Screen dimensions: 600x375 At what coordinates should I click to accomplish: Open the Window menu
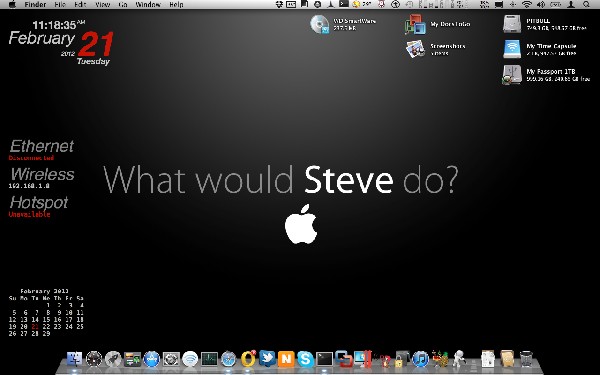tap(148, 5)
